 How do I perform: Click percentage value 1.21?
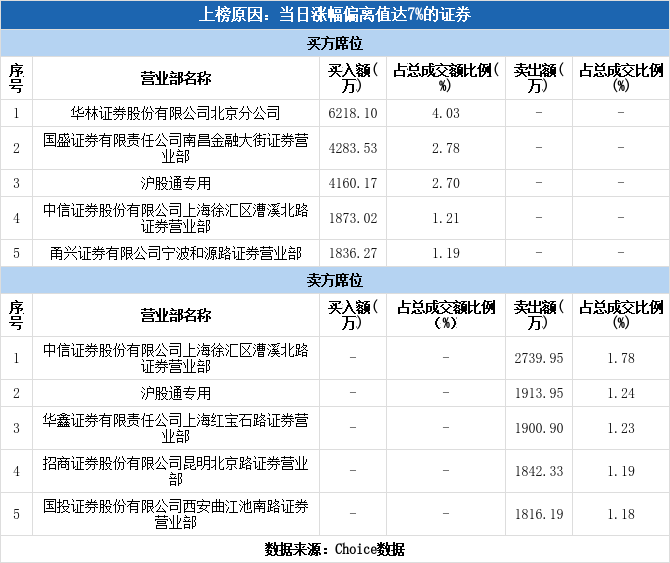(446, 218)
